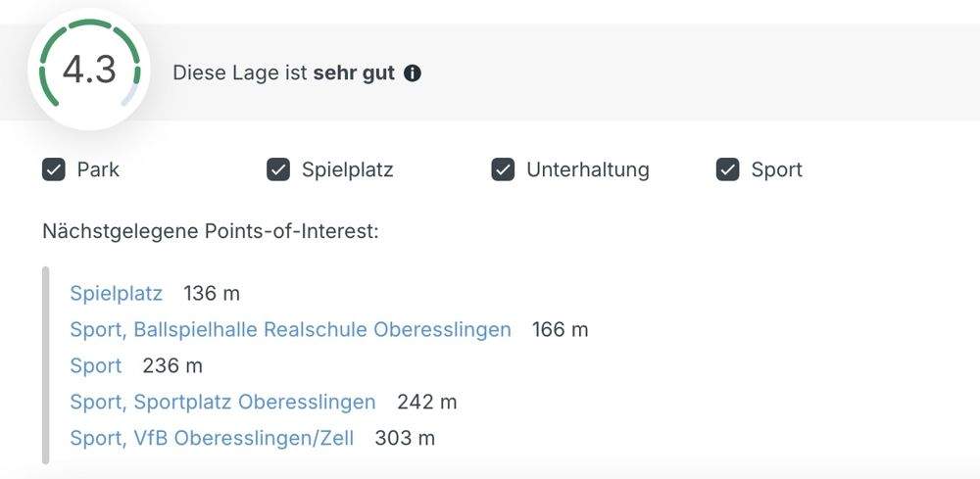Image resolution: width=980 pixels, height=479 pixels.
Task: Click the '242 m' distance value
Action: pos(427,402)
